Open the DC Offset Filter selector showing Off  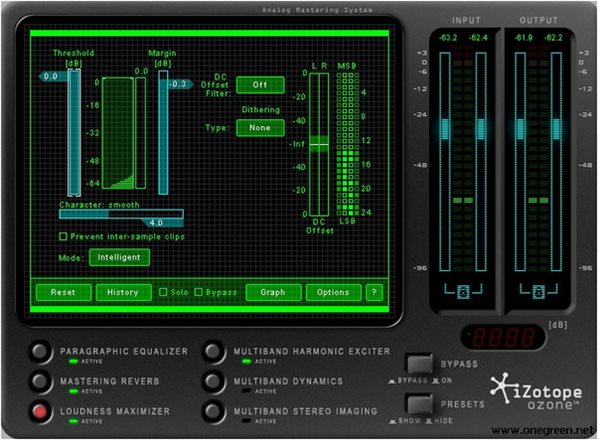tap(260, 85)
